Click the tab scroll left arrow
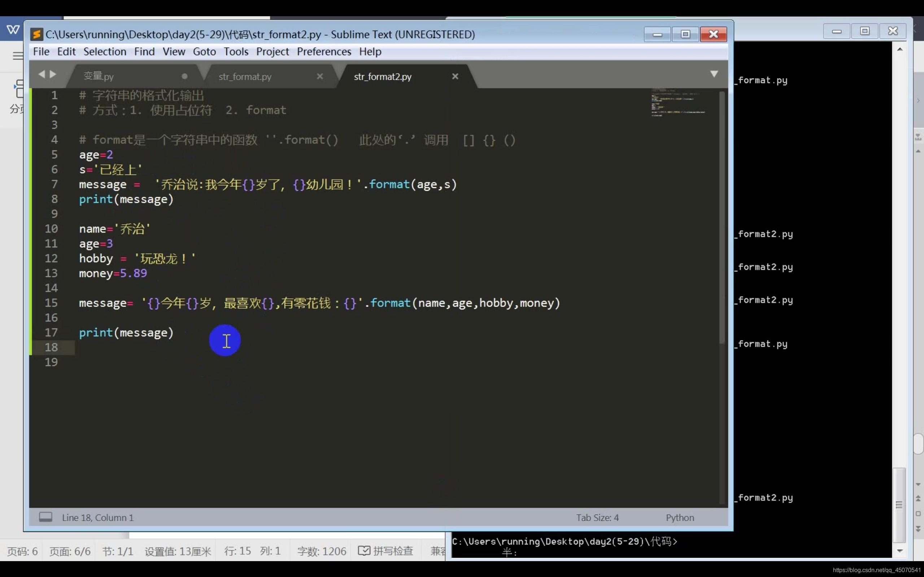924x577 pixels. pyautogui.click(x=42, y=74)
